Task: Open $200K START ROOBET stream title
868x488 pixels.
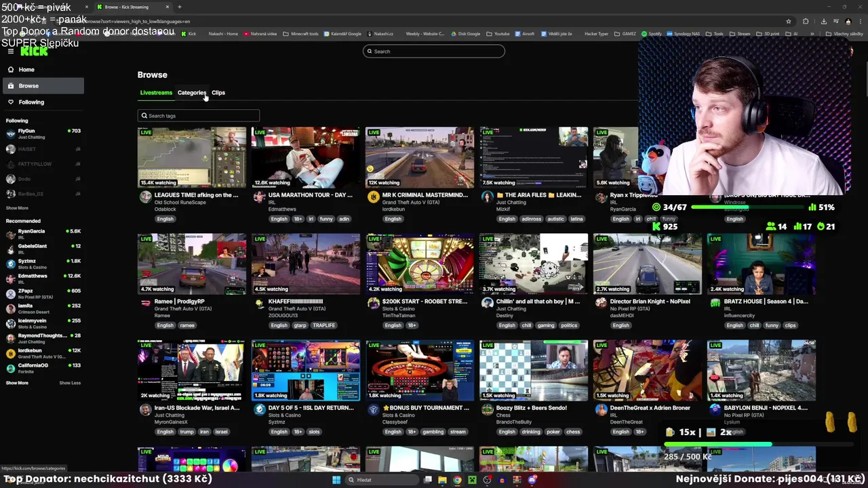Action: 425,301
